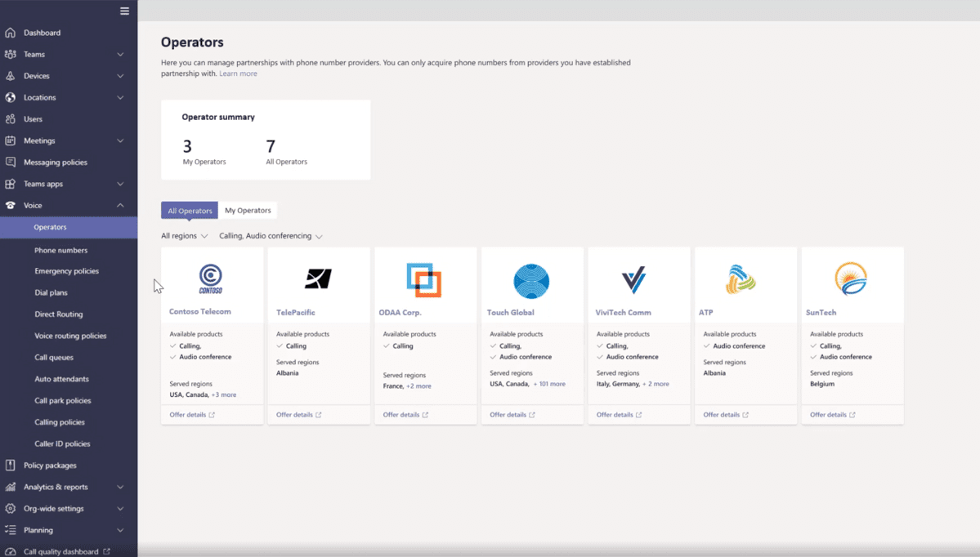This screenshot has width=980, height=557.
Task: Expand the Devices section chevron
Action: [120, 76]
